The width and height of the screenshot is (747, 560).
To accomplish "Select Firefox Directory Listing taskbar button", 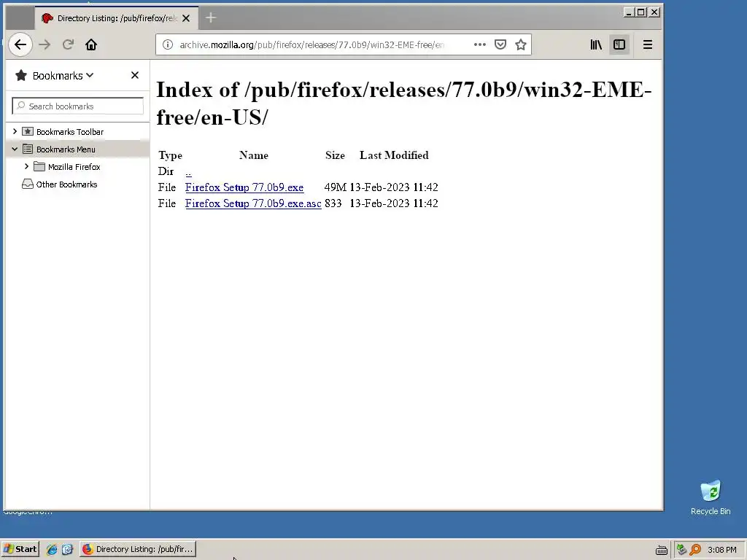I will click(x=138, y=549).
